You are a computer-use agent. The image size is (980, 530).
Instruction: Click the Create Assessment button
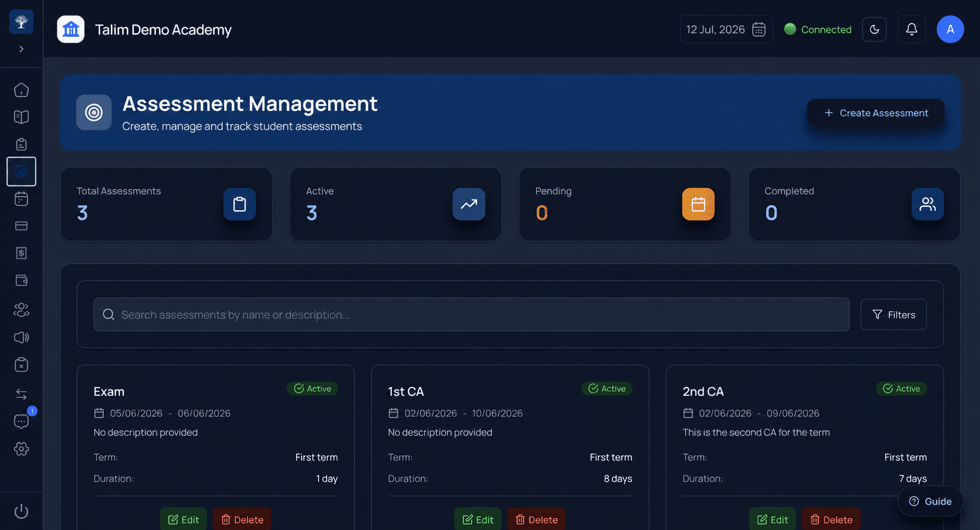(x=876, y=113)
